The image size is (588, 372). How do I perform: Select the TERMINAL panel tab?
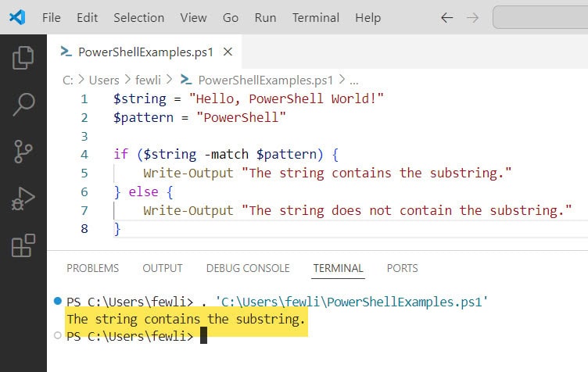(339, 268)
